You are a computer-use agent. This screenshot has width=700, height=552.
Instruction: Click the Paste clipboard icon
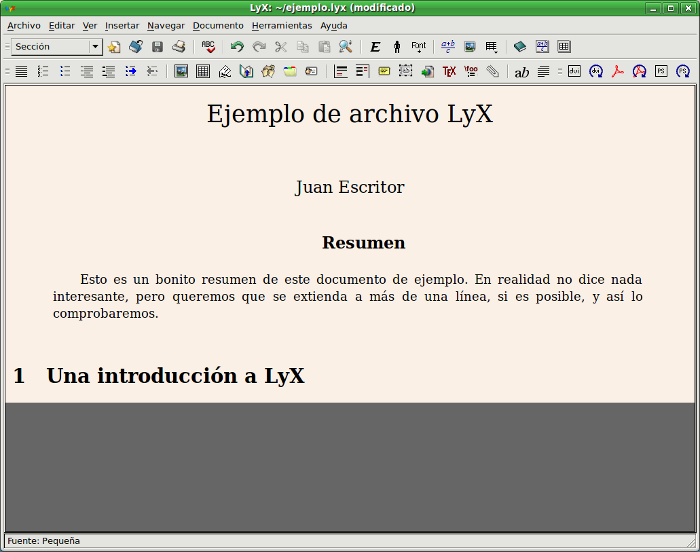325,46
